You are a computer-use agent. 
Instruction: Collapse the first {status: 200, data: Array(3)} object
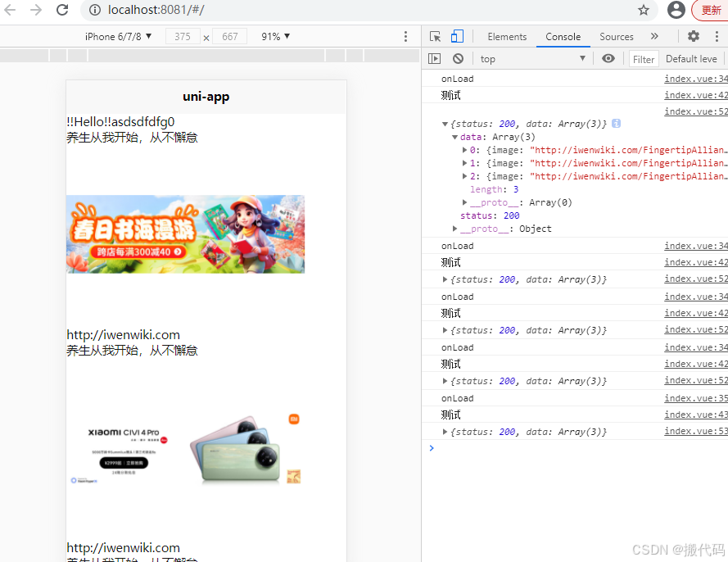tap(445, 124)
